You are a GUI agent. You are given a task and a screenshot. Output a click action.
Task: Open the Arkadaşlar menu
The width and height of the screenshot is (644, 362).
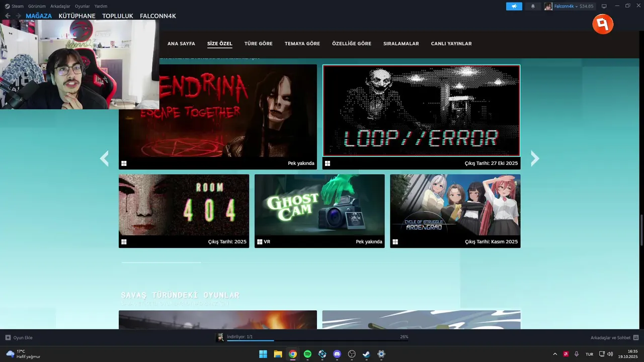[x=60, y=6]
